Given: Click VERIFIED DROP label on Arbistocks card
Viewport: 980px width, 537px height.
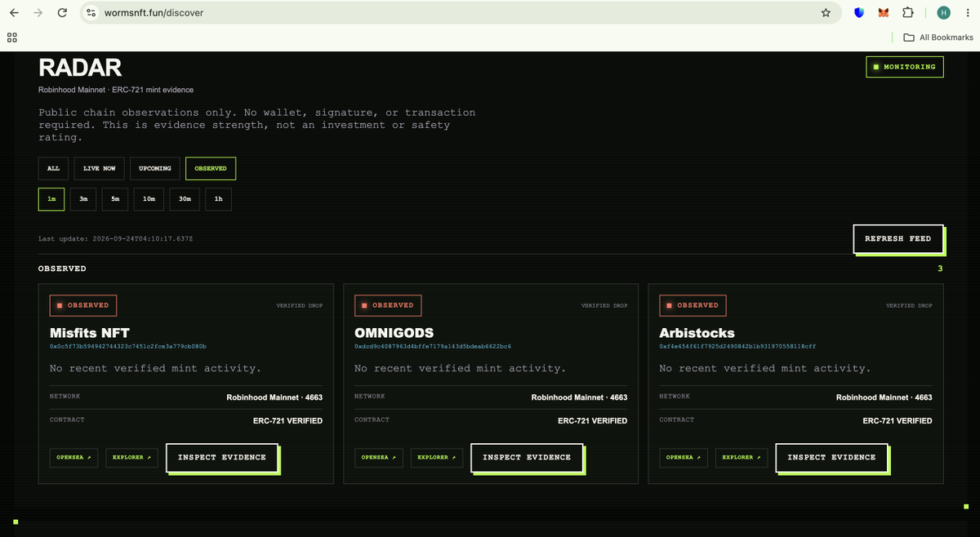Looking at the screenshot, I should click(x=909, y=305).
